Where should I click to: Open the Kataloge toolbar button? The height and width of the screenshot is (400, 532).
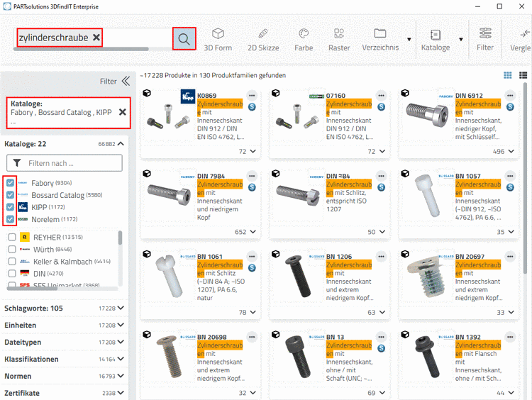[x=436, y=40]
